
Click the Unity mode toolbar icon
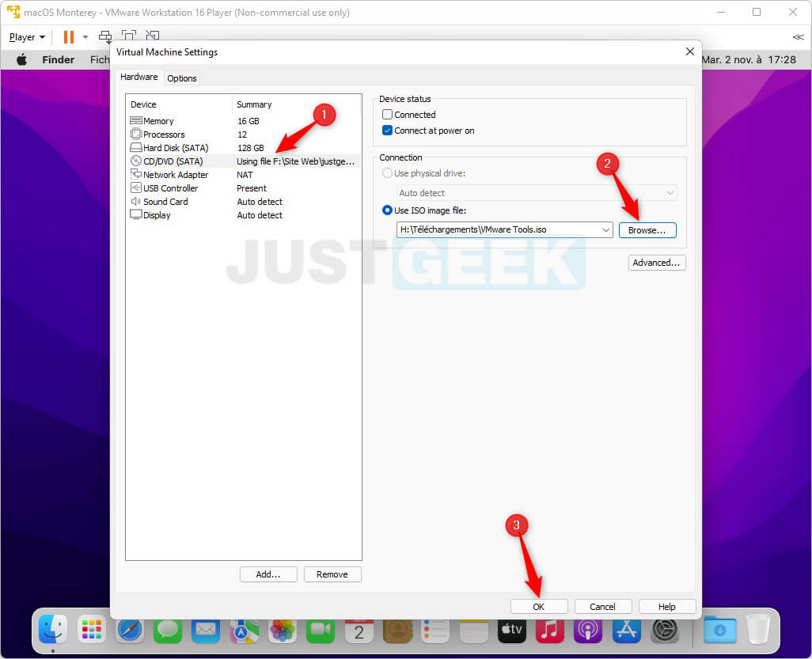(152, 36)
